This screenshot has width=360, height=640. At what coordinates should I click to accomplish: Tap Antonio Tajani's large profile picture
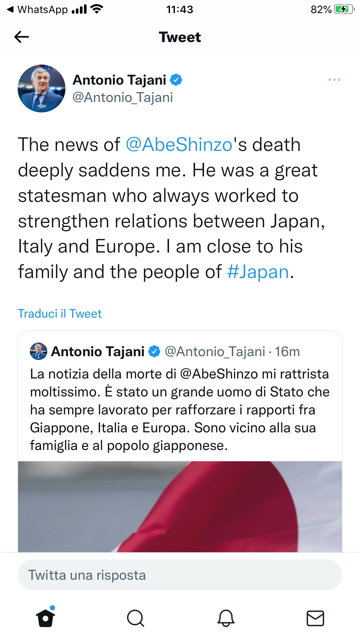point(41,88)
